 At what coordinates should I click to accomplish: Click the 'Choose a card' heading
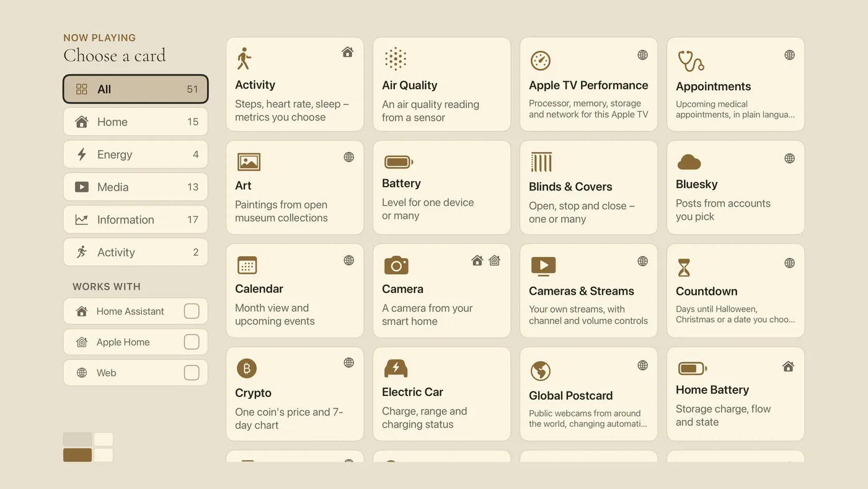pyautogui.click(x=115, y=56)
